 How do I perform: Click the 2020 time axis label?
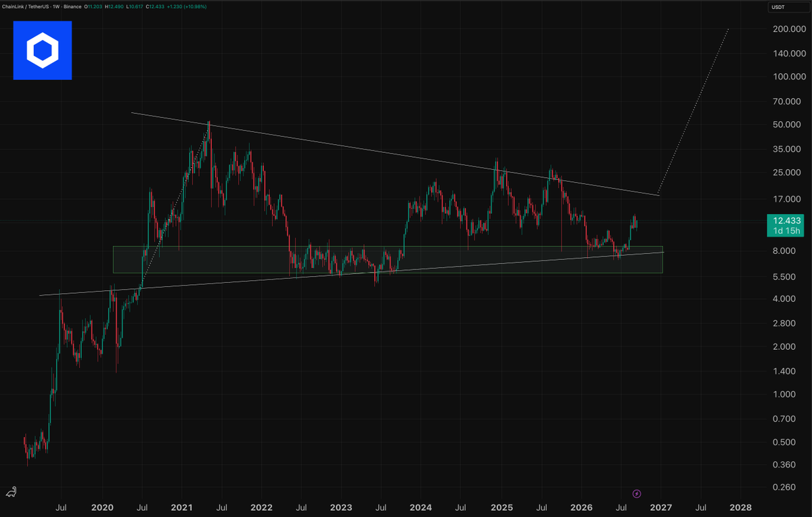101,507
